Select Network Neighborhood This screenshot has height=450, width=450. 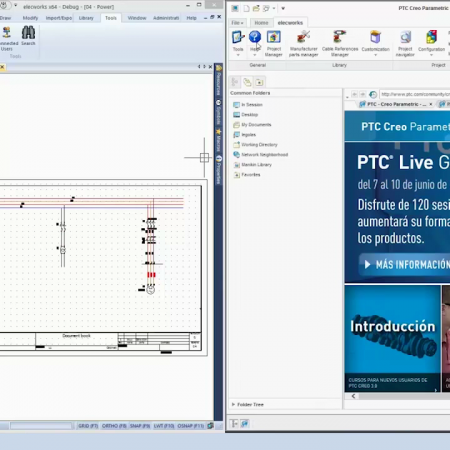pyautogui.click(x=261, y=155)
